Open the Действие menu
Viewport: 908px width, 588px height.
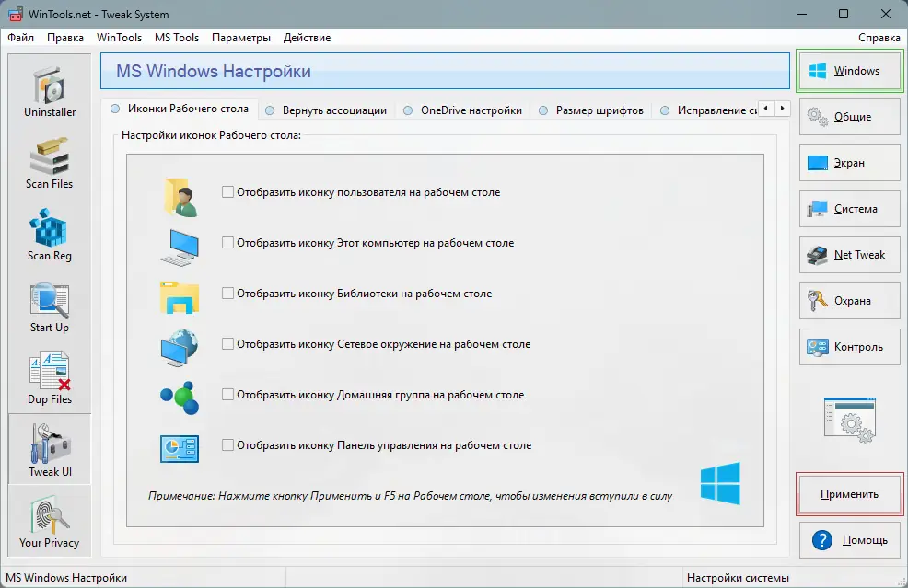tap(307, 38)
